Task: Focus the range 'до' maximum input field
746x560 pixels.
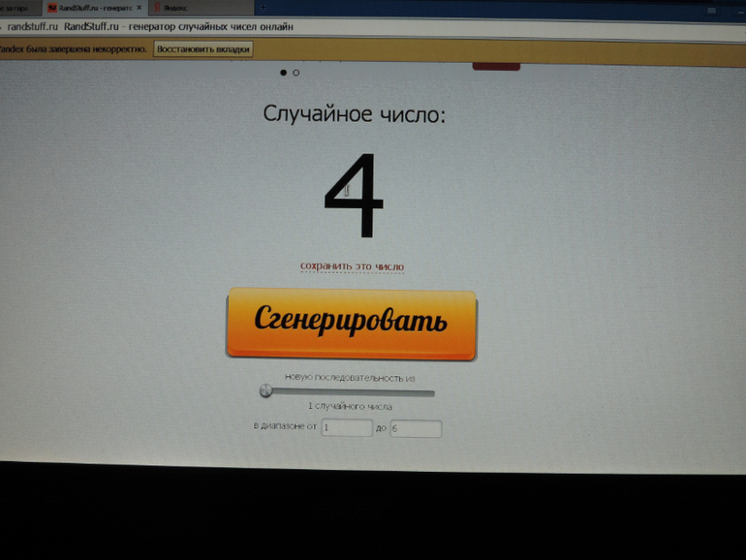Action: tap(416, 428)
